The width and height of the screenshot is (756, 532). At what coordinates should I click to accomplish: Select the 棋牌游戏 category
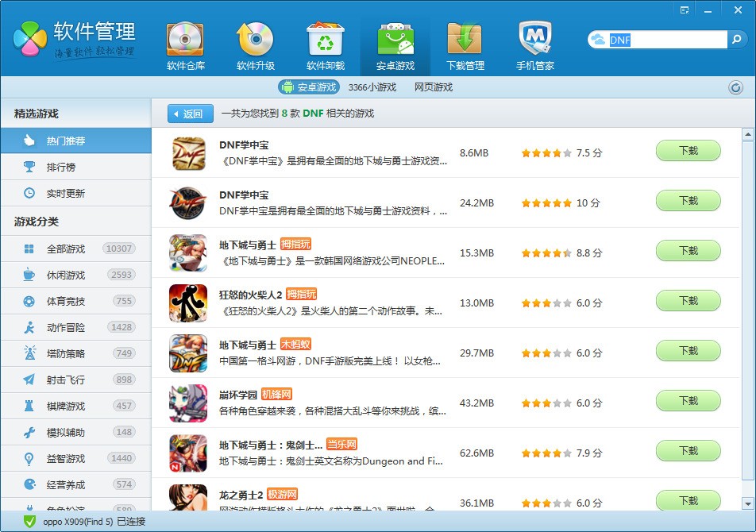[x=76, y=407]
